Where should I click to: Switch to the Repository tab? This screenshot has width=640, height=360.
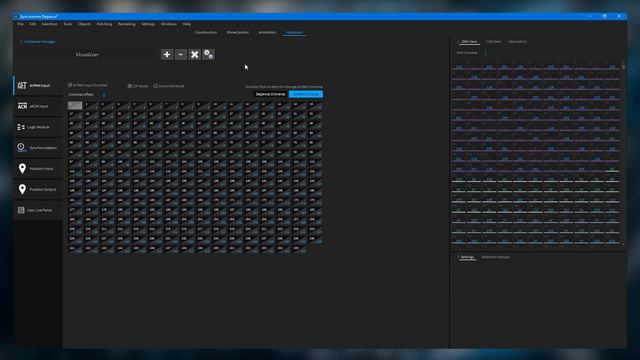[518, 42]
